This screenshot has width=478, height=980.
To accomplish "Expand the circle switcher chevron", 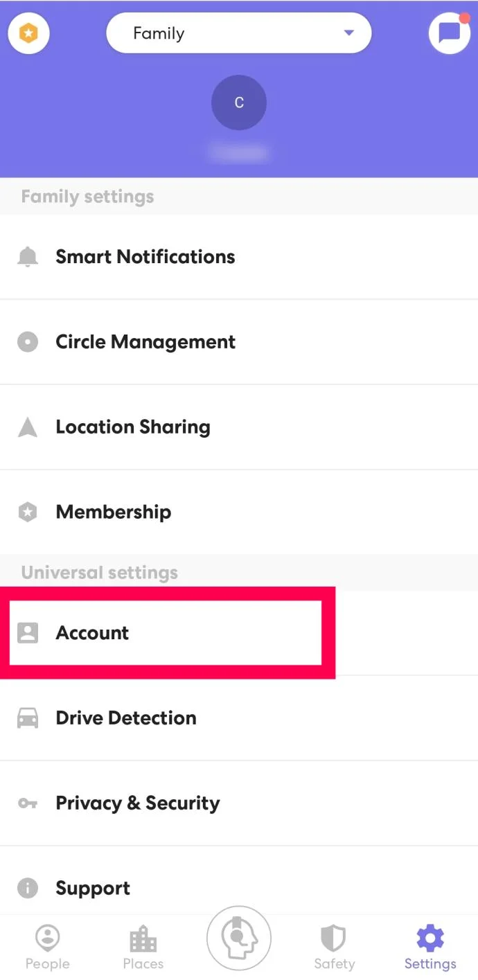I will click(348, 33).
